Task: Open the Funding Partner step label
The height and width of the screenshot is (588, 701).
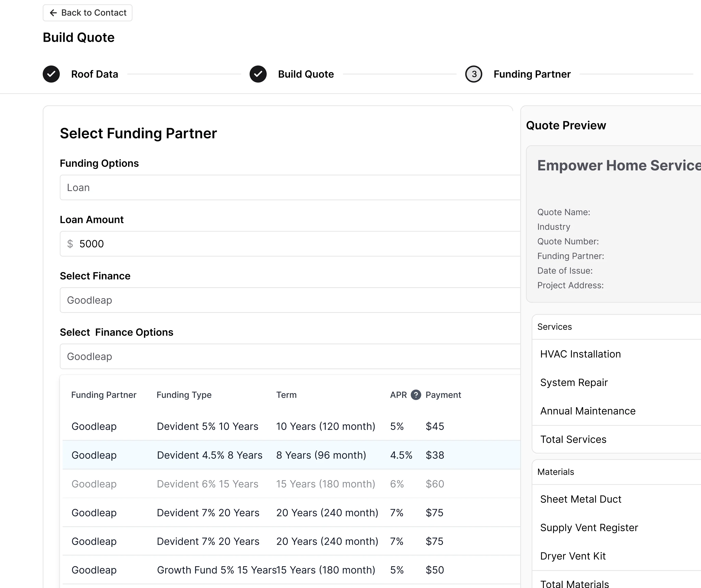Action: [x=532, y=74]
